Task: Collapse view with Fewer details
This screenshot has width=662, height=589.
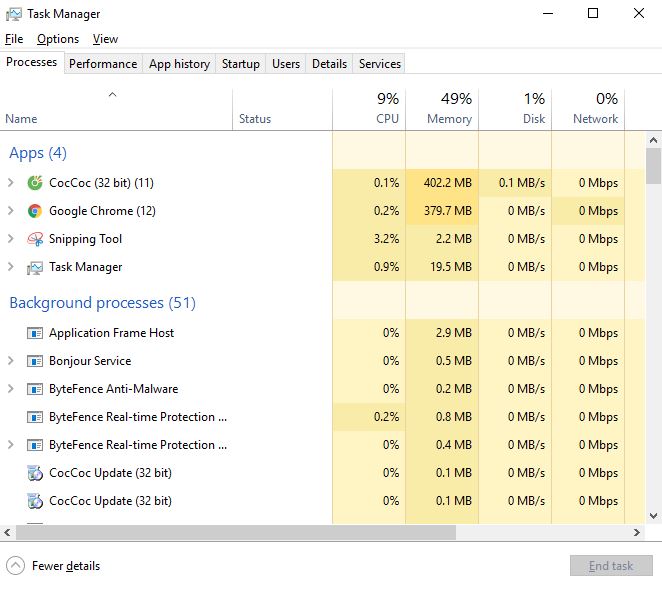Action: 54,566
